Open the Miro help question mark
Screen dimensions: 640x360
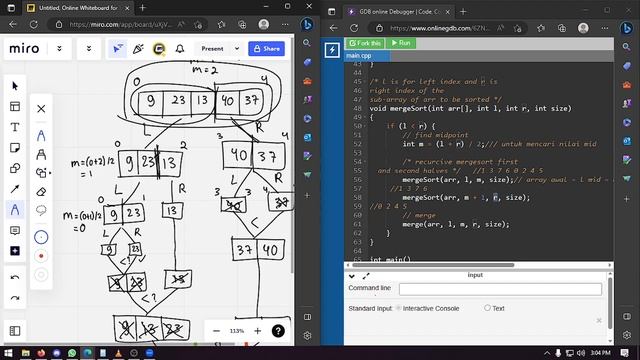click(x=278, y=331)
